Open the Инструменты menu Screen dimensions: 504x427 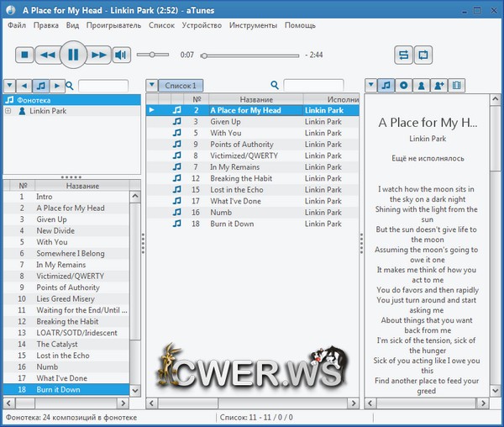coord(252,25)
